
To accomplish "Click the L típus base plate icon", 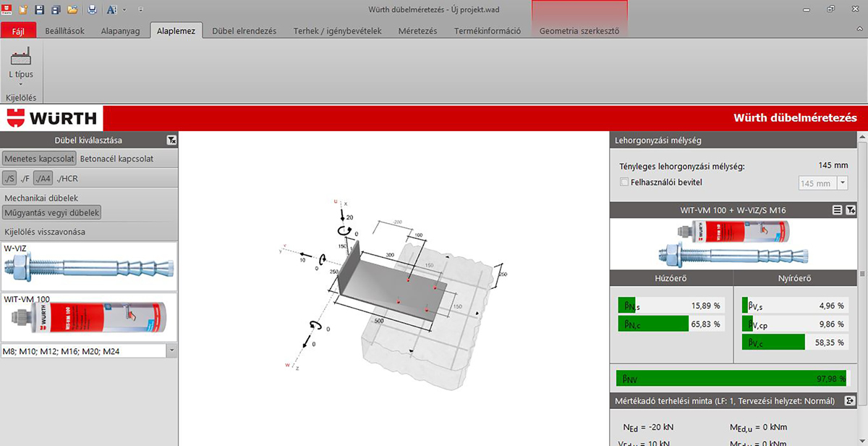I will click(x=20, y=56).
